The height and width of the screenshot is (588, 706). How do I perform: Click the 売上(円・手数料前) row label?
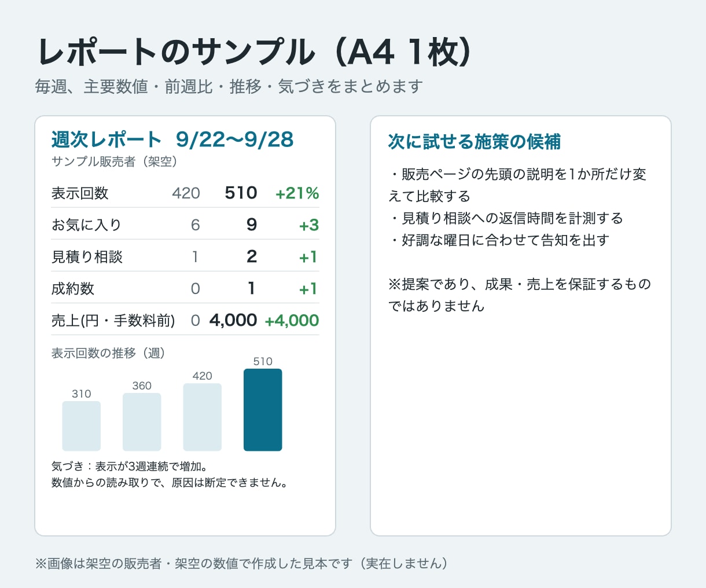click(113, 321)
